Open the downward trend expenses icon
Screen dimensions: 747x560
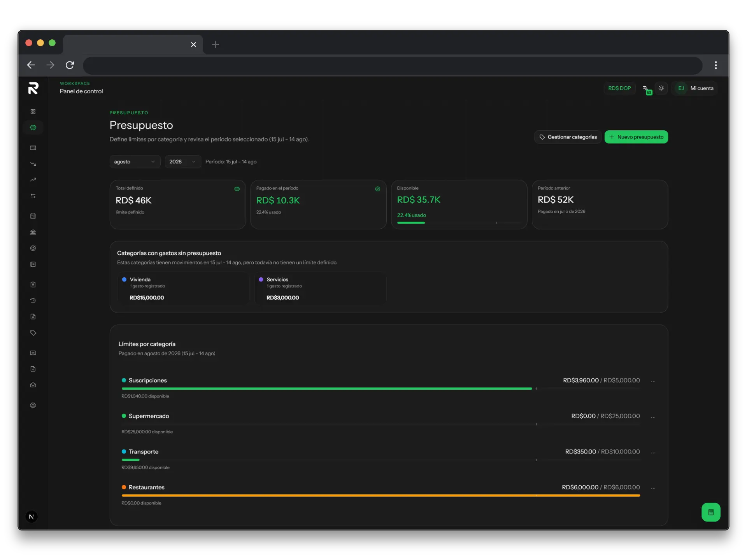[33, 164]
